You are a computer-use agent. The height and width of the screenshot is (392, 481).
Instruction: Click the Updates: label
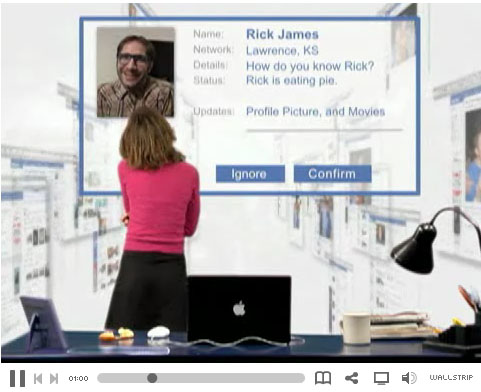(x=214, y=111)
